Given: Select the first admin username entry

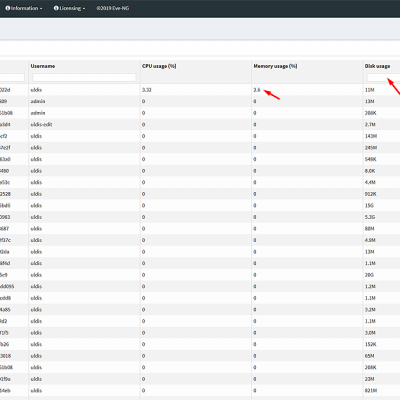Looking at the screenshot, I should [x=38, y=101].
